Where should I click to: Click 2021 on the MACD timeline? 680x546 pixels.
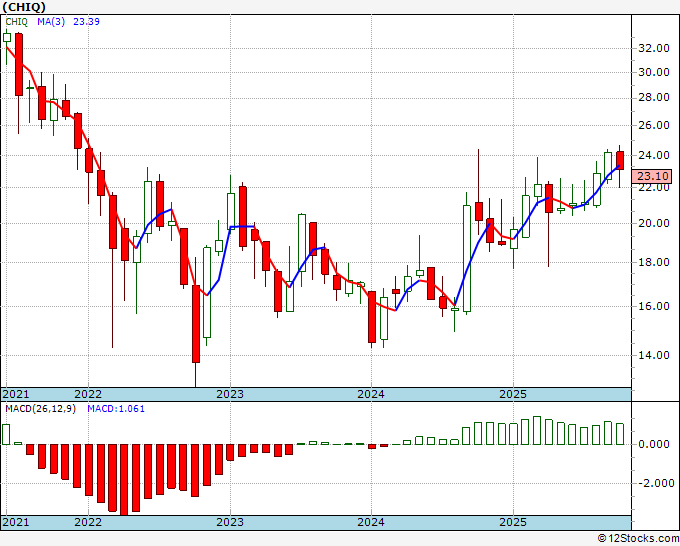coord(16,522)
